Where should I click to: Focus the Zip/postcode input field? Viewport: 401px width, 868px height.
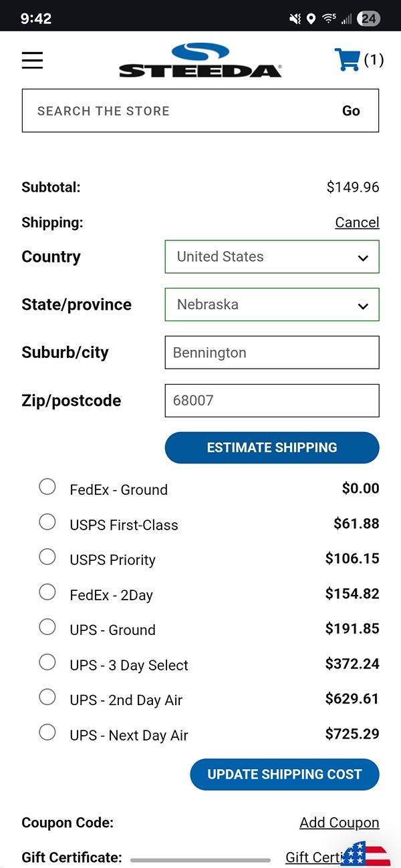272,401
